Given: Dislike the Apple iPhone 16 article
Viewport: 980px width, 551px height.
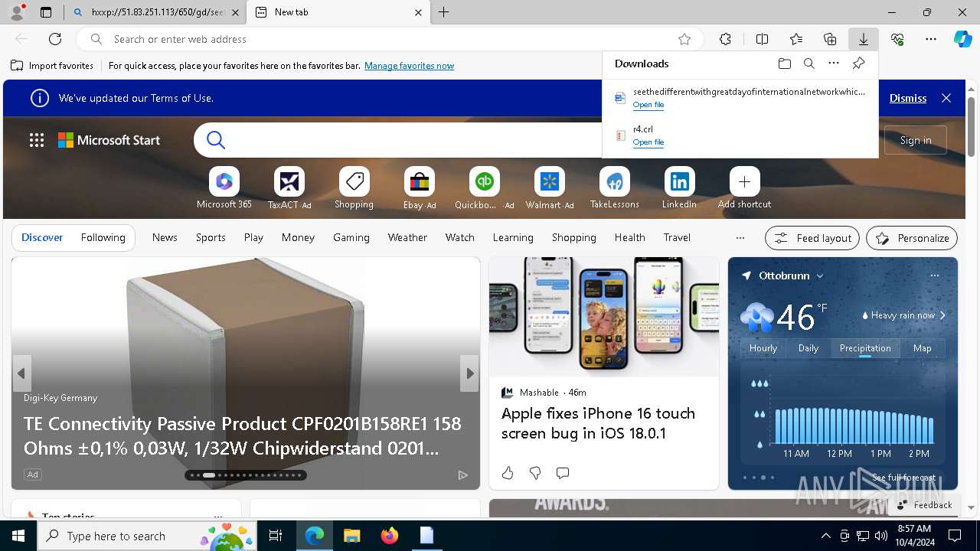Looking at the screenshot, I should coord(535,473).
